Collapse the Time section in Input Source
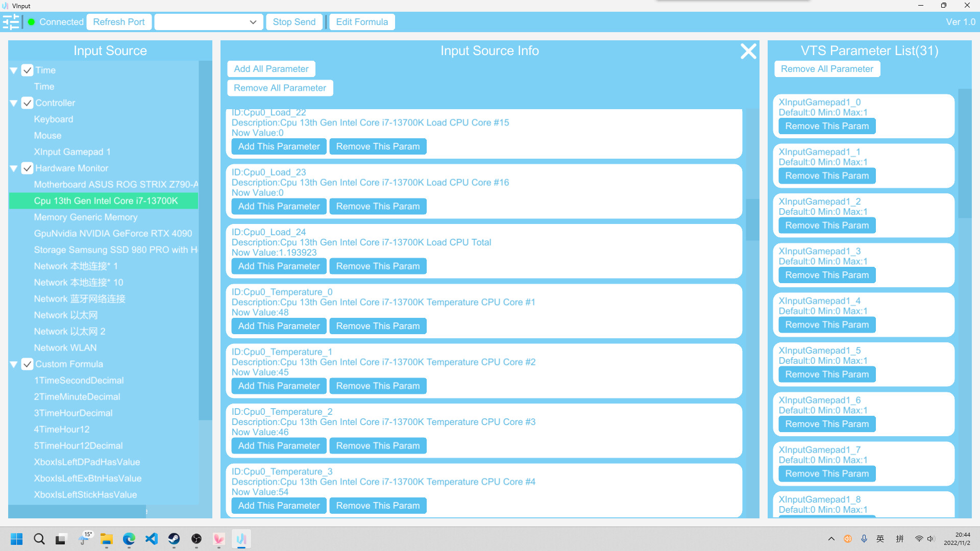Viewport: 980px width, 551px height. pos(14,70)
